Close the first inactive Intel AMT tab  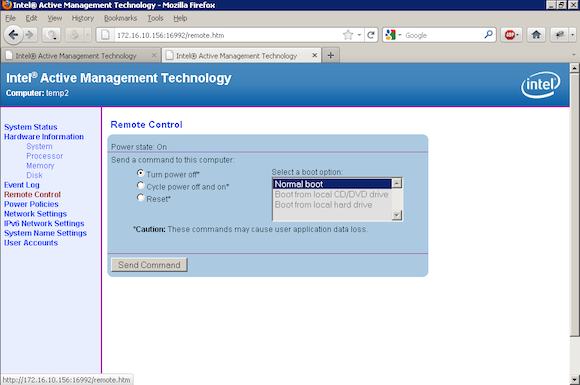(154, 55)
